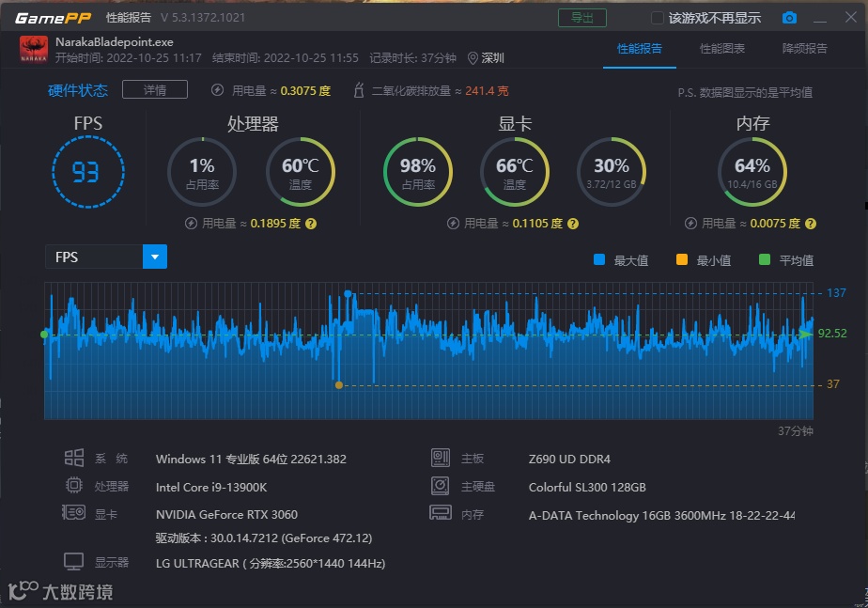Click the 驱动版本 30.0.14.7212 text
The image size is (868, 608).
tap(264, 538)
